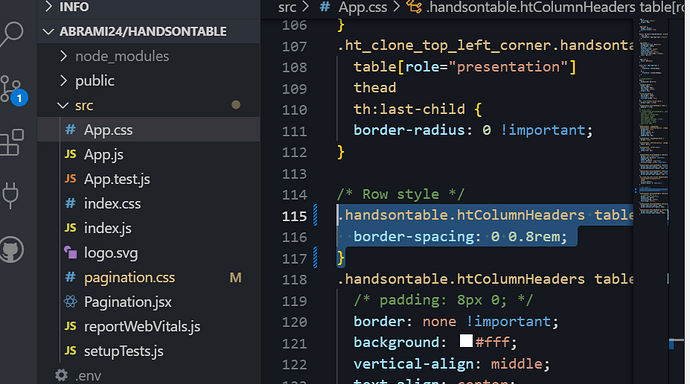Click the React icon beside Pagination.jsx
Screen dimensions: 690x384
pyautogui.click(x=70, y=302)
